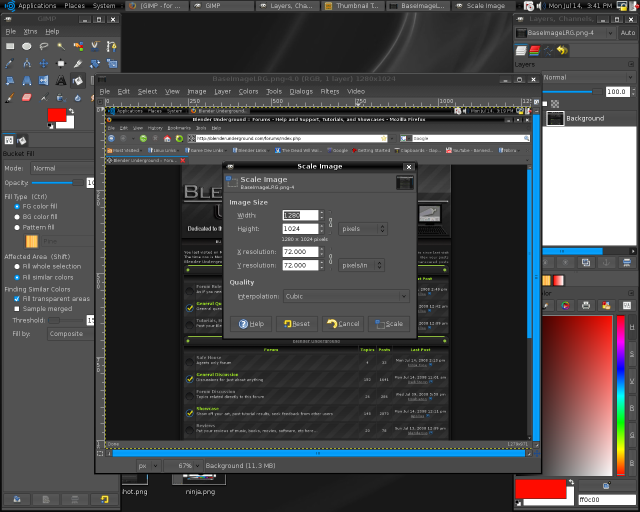The image size is (640, 512).
Task: Select the Align tool
Action: (x=61, y=63)
